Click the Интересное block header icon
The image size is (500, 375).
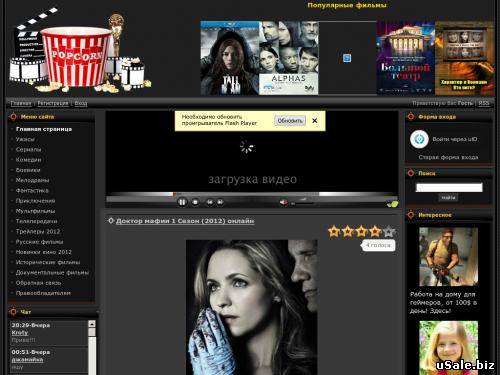[411, 215]
